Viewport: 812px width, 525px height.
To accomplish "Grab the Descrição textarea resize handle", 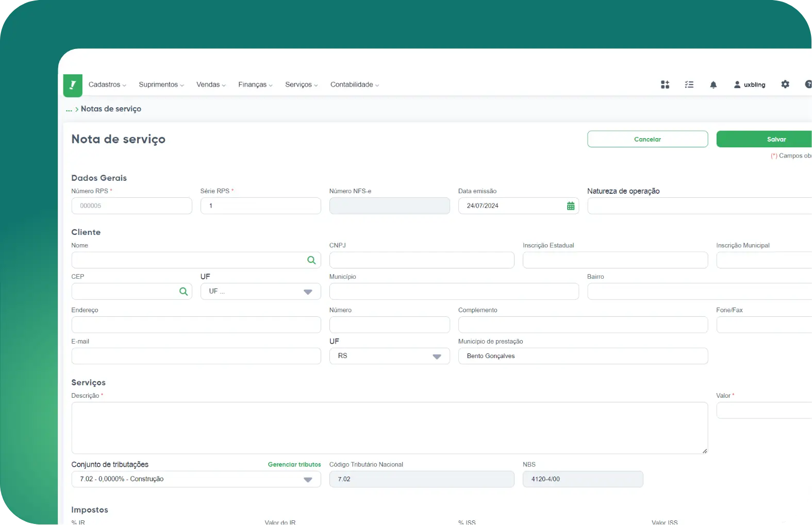I will [x=704, y=451].
